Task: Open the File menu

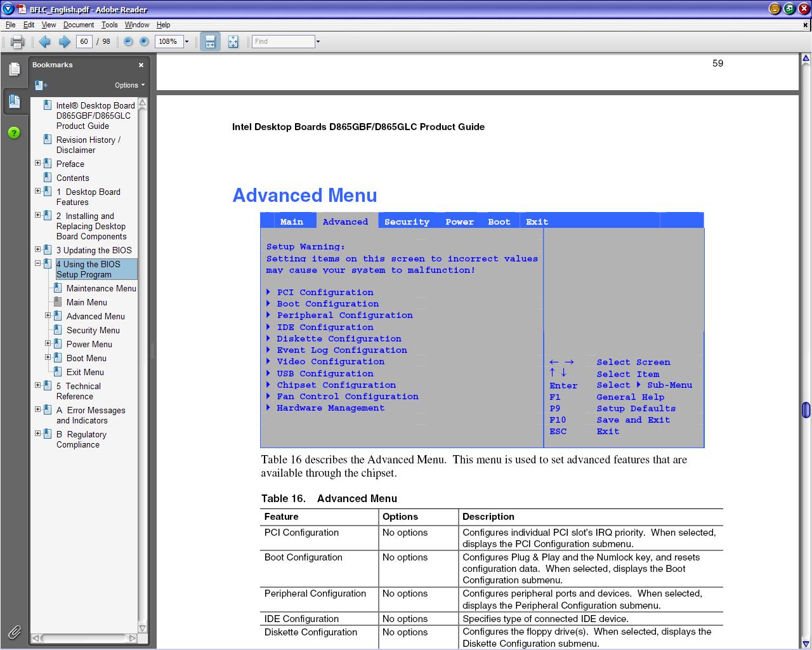Action: pos(10,25)
